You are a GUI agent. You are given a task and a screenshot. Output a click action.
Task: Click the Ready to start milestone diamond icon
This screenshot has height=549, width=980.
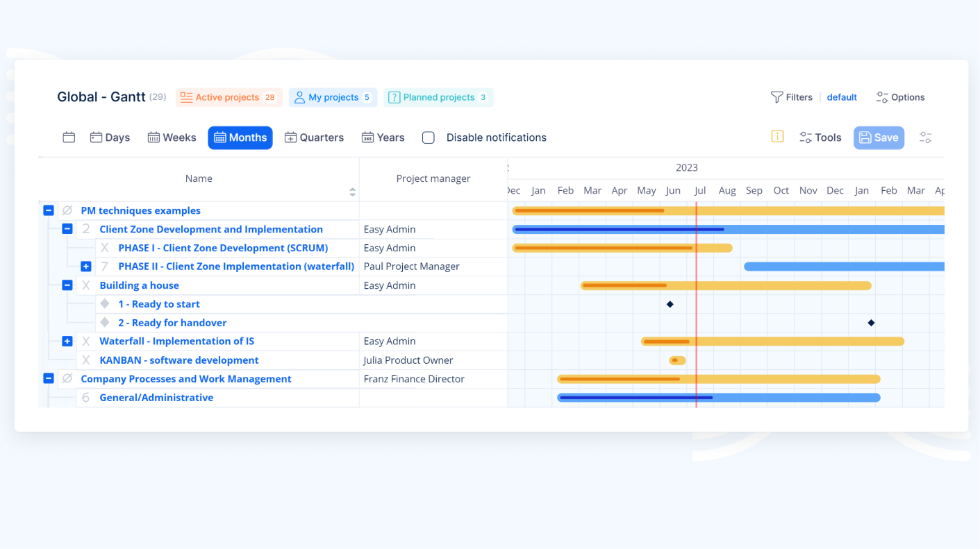[x=105, y=304]
